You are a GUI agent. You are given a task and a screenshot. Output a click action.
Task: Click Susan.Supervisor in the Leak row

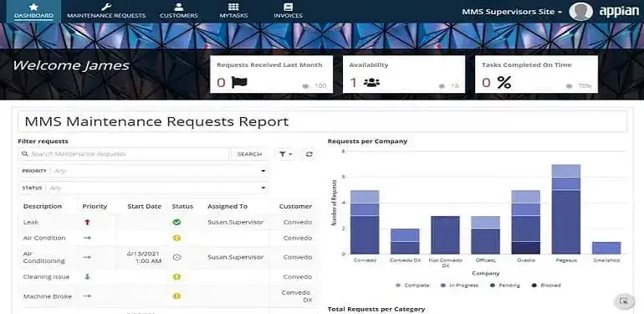click(235, 223)
